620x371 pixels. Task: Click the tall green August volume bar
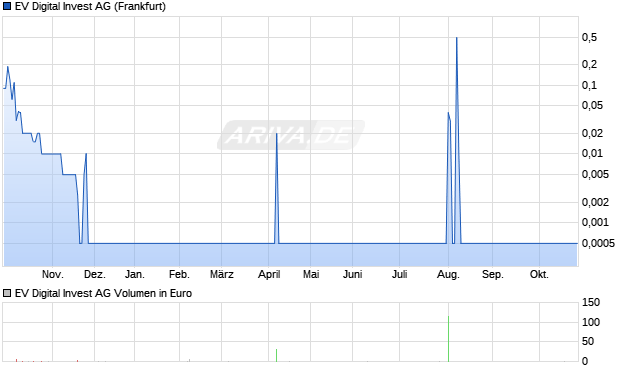click(x=448, y=339)
